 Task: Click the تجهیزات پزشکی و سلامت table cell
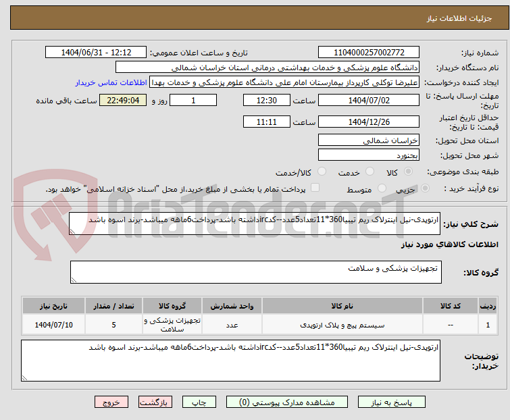172,324
